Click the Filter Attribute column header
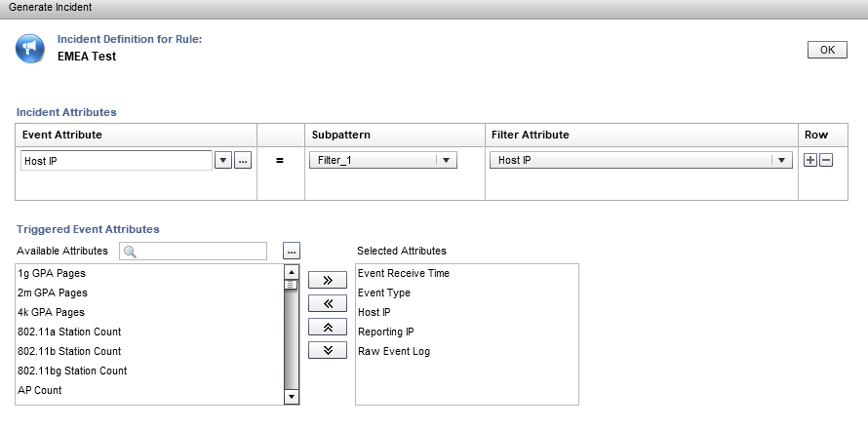 (642, 135)
